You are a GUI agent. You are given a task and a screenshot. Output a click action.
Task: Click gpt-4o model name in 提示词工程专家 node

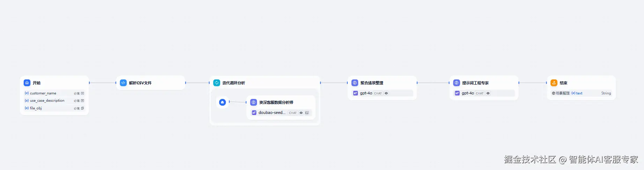click(x=468, y=93)
